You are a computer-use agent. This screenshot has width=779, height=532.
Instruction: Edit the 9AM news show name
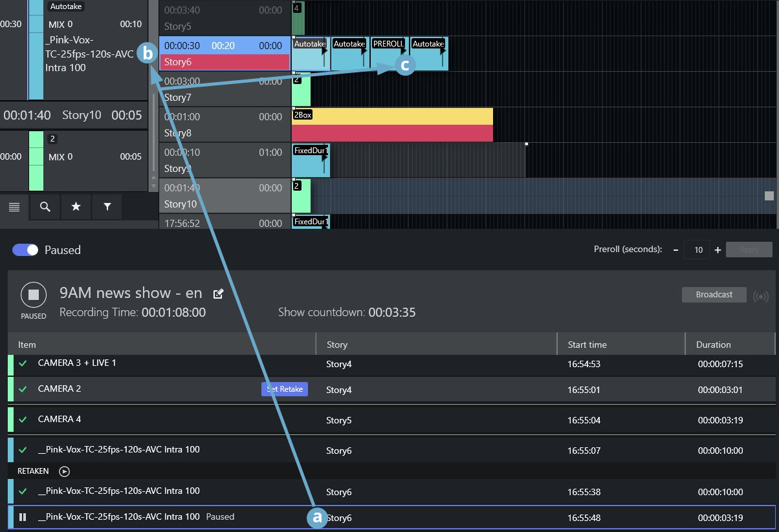tap(219, 294)
